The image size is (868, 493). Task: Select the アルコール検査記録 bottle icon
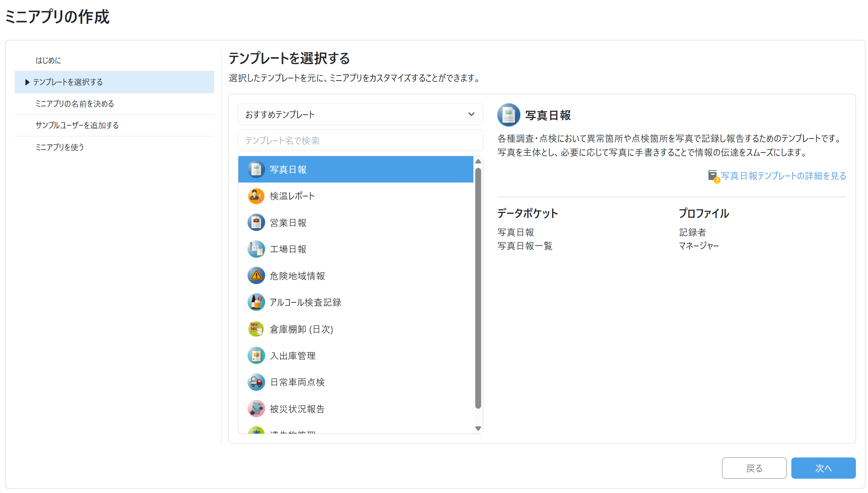point(256,302)
